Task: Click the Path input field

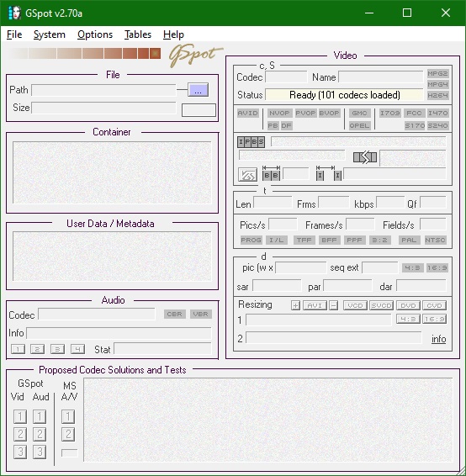Action: [x=103, y=90]
